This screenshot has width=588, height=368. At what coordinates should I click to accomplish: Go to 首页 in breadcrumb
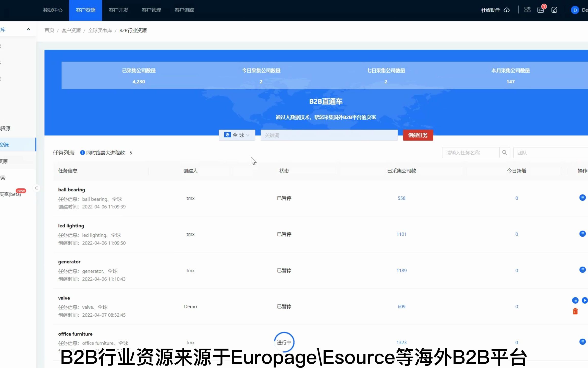49,30
